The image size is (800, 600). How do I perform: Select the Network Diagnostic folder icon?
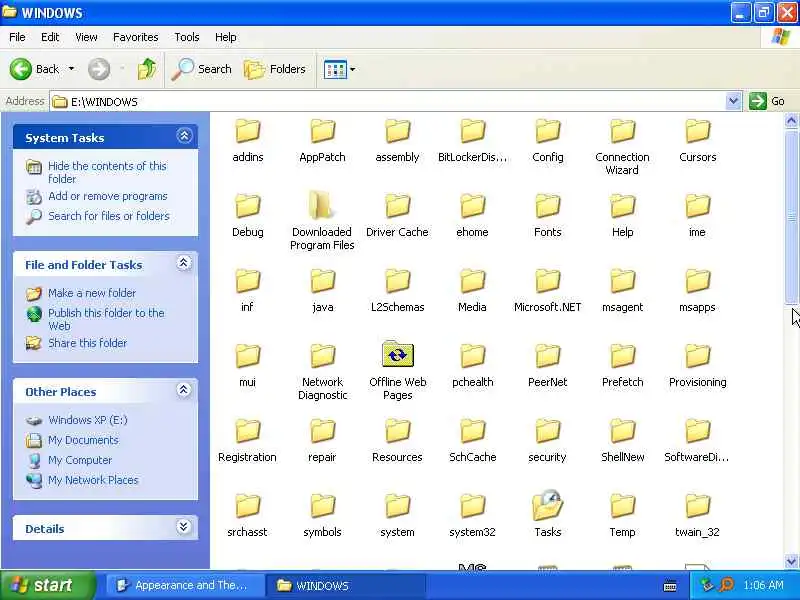[x=322, y=356]
